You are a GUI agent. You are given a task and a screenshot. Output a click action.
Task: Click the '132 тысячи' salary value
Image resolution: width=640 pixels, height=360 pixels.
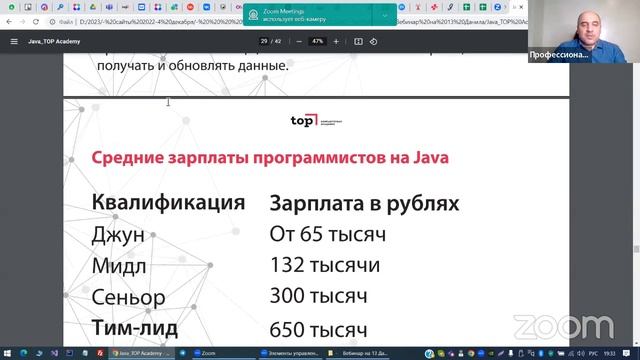click(325, 265)
